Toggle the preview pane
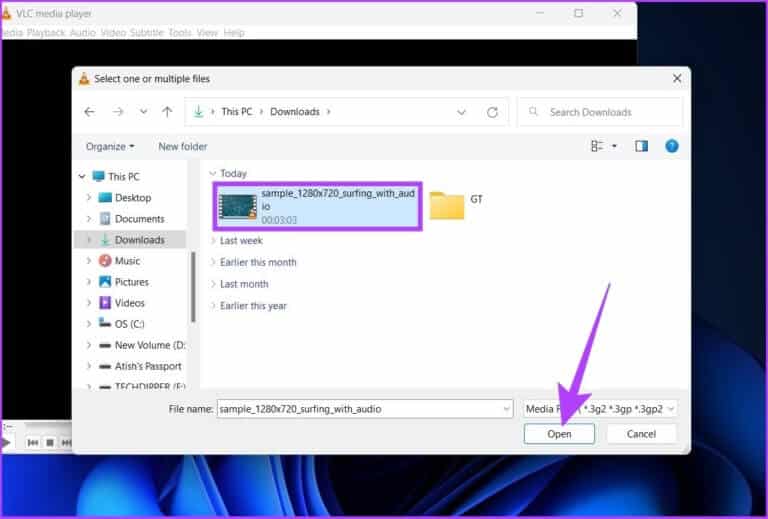 641,146
